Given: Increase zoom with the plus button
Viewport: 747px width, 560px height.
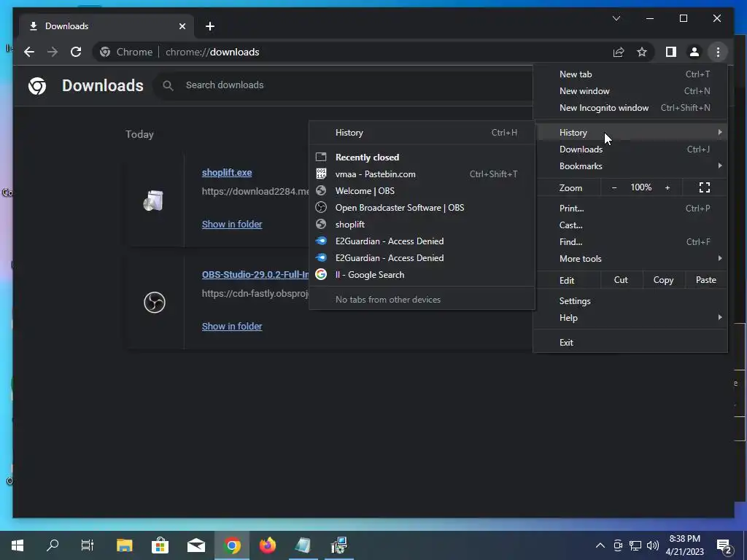Looking at the screenshot, I should pos(667,187).
